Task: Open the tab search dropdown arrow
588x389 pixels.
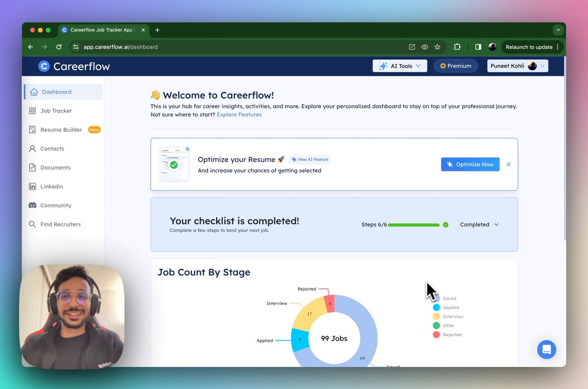Action: click(558, 30)
